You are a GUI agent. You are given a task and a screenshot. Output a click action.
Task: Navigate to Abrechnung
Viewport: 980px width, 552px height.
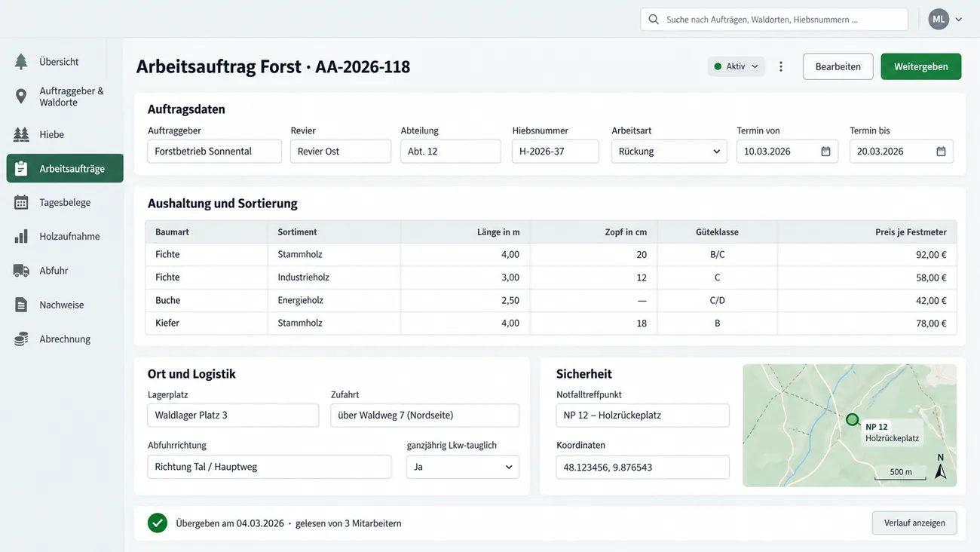[x=65, y=339]
